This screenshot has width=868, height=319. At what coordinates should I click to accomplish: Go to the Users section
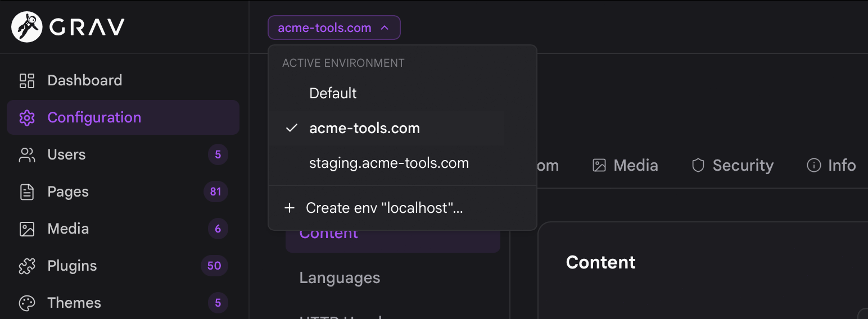pyautogui.click(x=123, y=154)
